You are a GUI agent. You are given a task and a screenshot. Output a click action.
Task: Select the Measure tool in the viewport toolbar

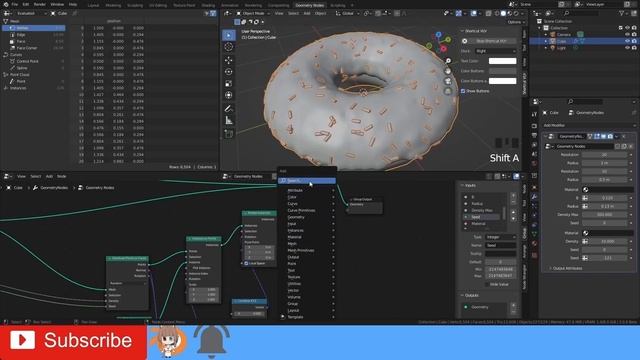pos(229,120)
